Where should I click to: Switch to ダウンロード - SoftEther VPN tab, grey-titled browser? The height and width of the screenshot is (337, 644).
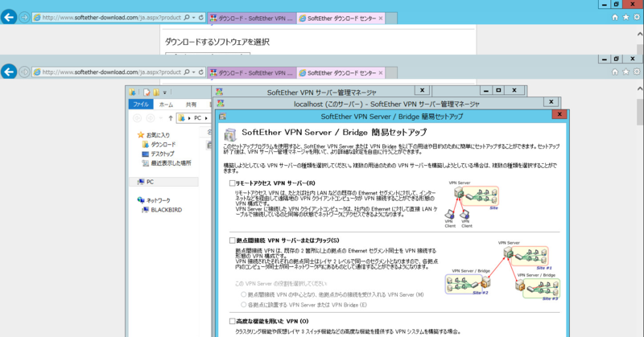coord(252,72)
